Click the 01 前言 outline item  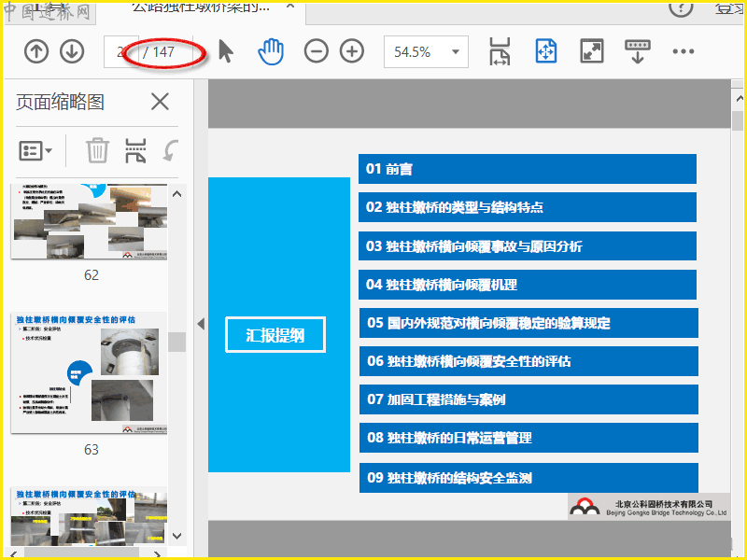(x=528, y=169)
